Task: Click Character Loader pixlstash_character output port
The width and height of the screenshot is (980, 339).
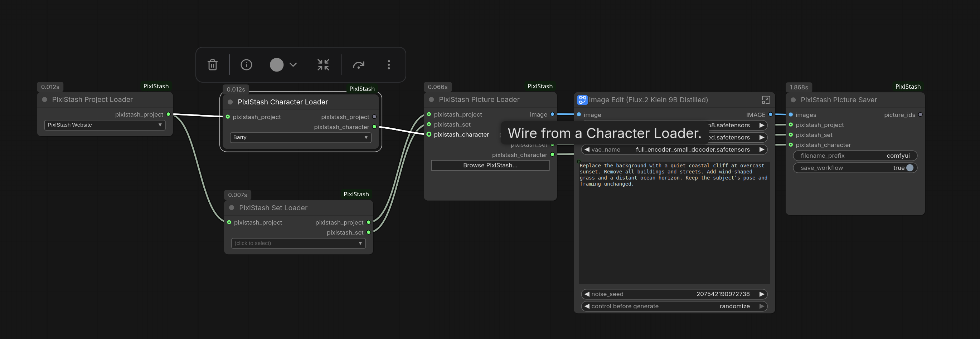Action: (x=374, y=127)
